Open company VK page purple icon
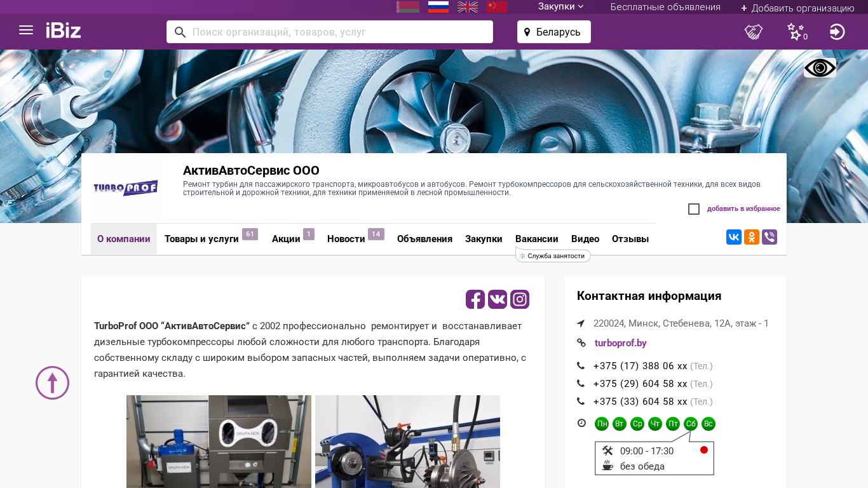This screenshot has width=868, height=488. click(x=498, y=299)
